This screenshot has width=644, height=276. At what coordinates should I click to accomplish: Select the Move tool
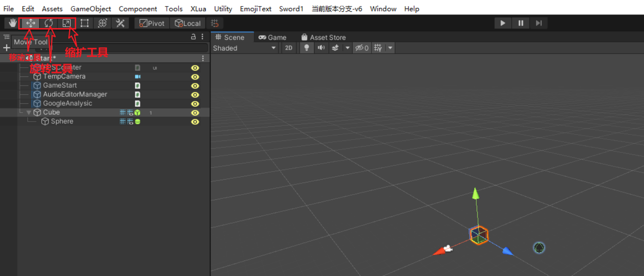(x=31, y=23)
